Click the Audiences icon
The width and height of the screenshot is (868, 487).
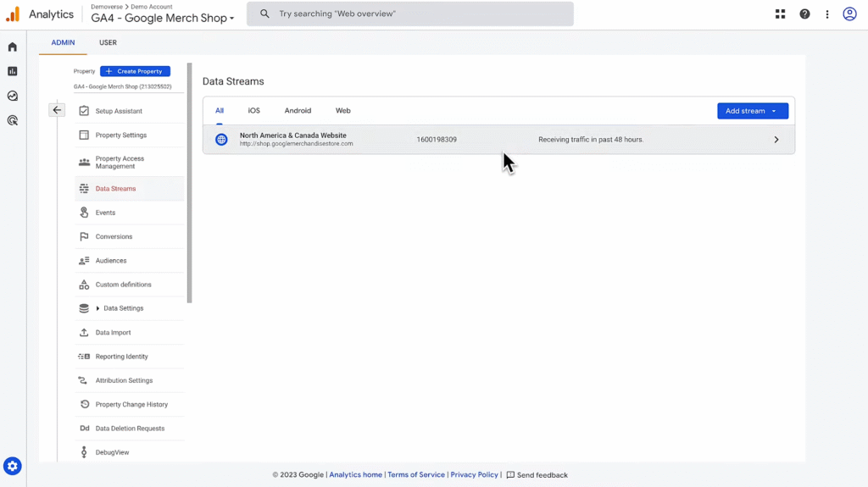(x=84, y=261)
